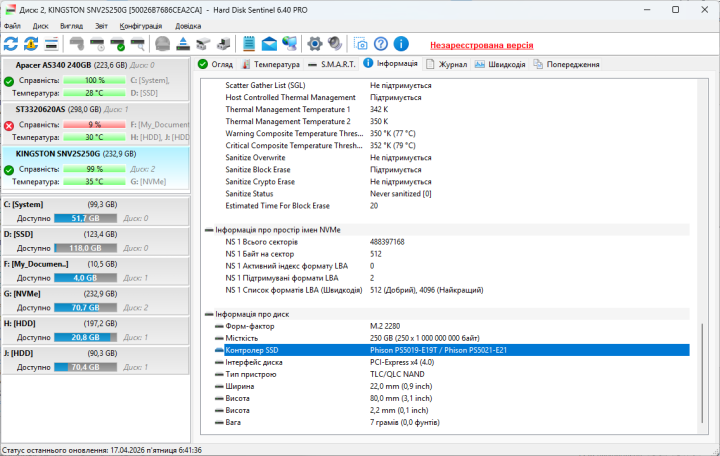Screen dimensions: 720x456
Task: Click the Apacer 100 % health bar
Action: tap(94, 80)
